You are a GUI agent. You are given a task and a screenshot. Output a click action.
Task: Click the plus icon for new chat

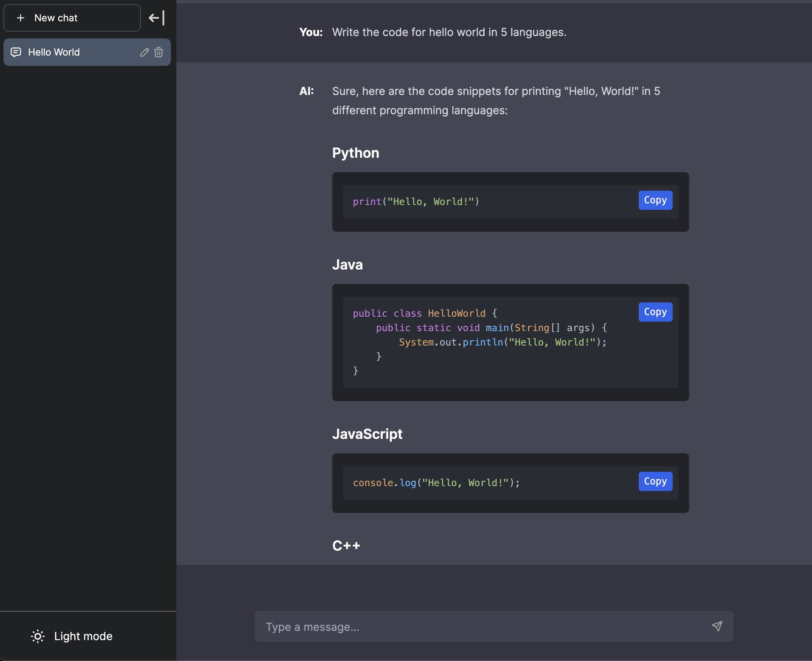[21, 18]
